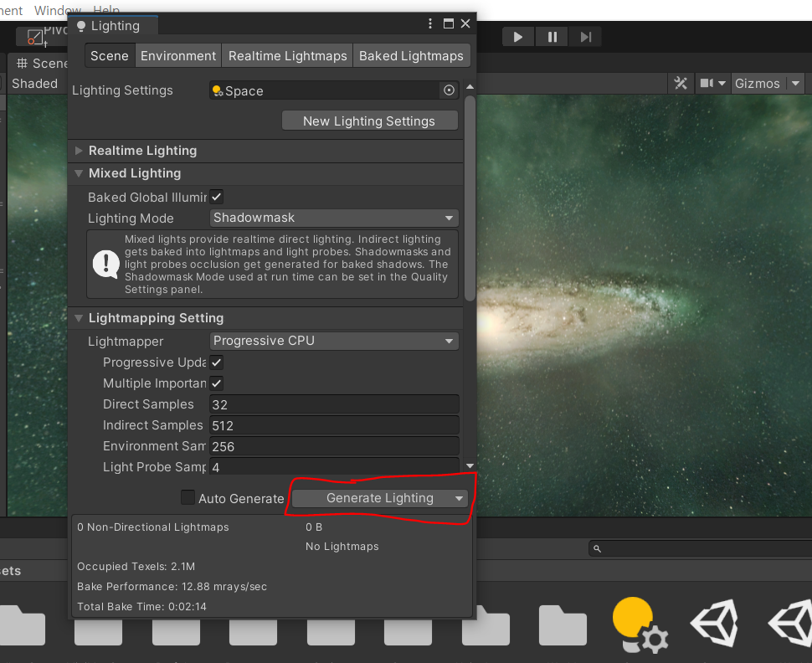Open the Lighting window kebab menu
The height and width of the screenshot is (663, 812).
click(429, 23)
